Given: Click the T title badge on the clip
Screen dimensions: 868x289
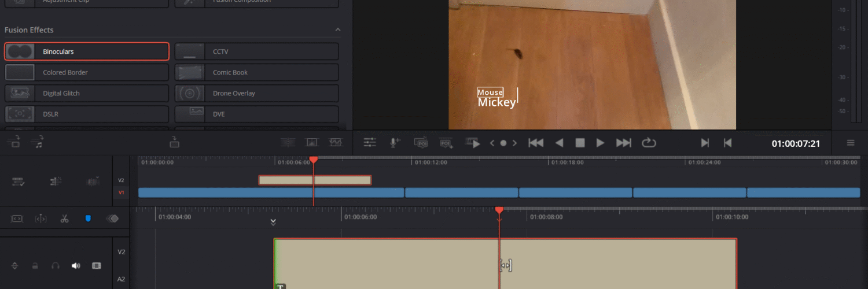Looking at the screenshot, I should click(281, 286).
